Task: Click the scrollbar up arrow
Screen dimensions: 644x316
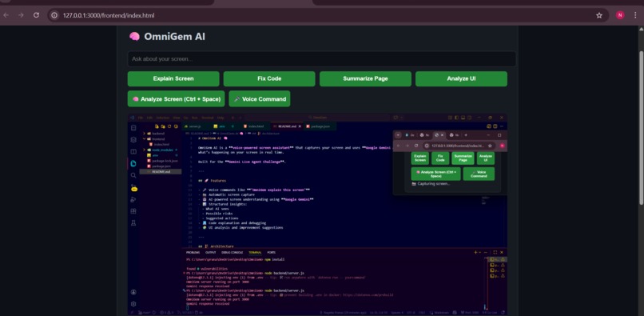Action: (641, 29)
